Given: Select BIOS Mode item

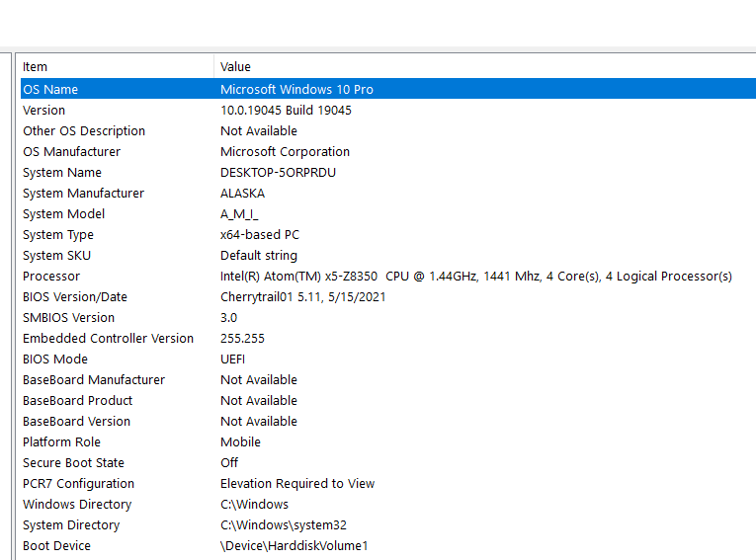Looking at the screenshot, I should (55, 359).
